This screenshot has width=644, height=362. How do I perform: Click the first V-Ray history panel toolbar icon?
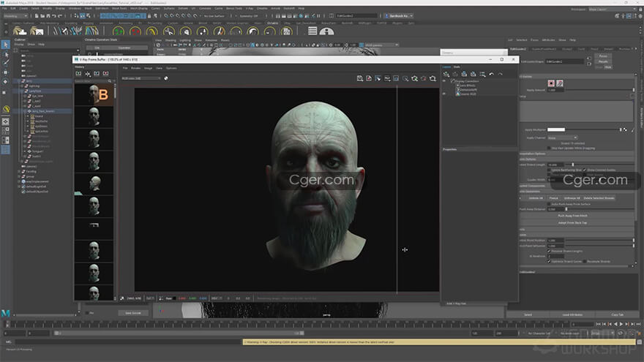point(78,74)
